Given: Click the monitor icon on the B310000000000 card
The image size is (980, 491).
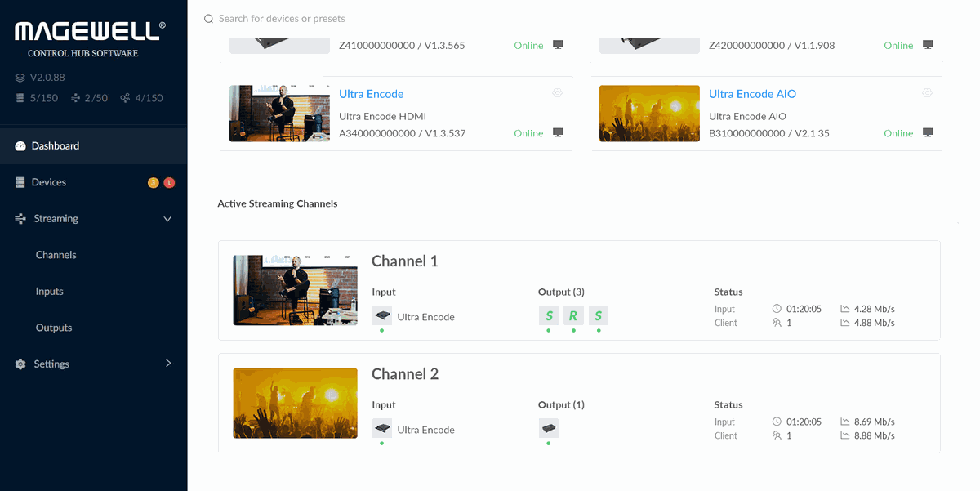Looking at the screenshot, I should pos(928,132).
